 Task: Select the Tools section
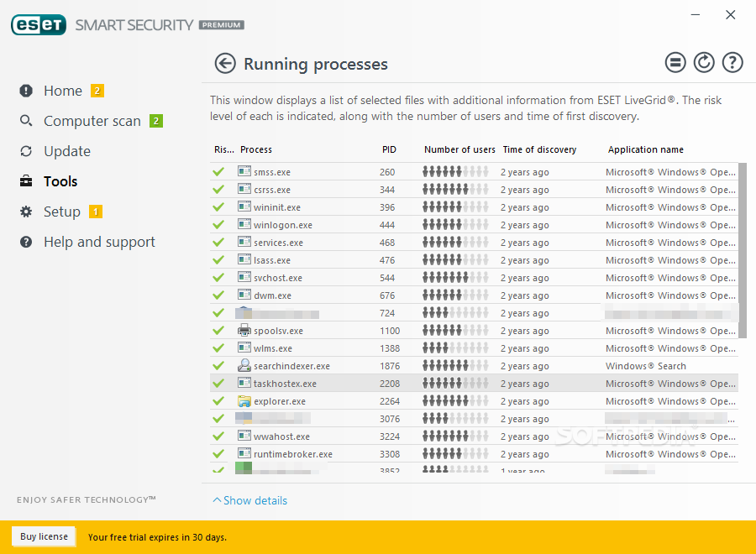click(x=60, y=181)
